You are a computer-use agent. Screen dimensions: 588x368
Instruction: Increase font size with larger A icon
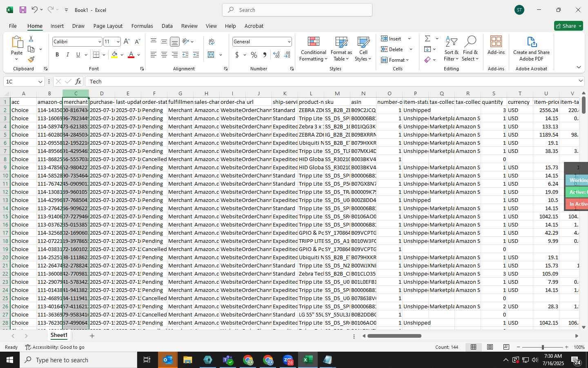(x=127, y=42)
